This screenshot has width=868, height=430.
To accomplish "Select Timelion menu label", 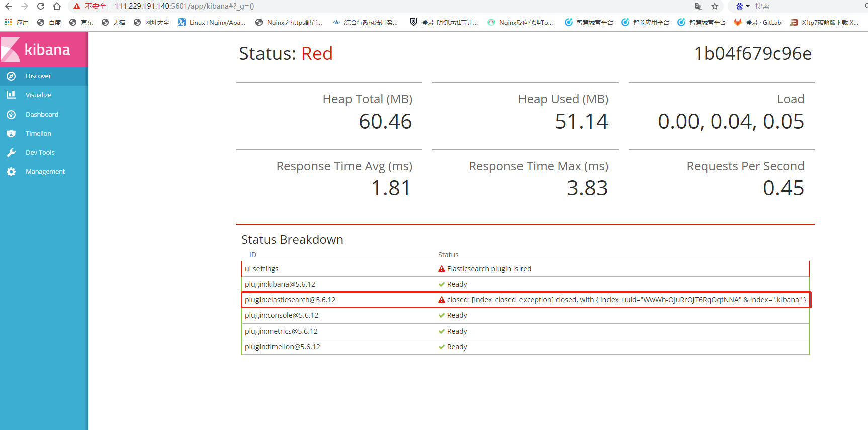I will point(38,134).
